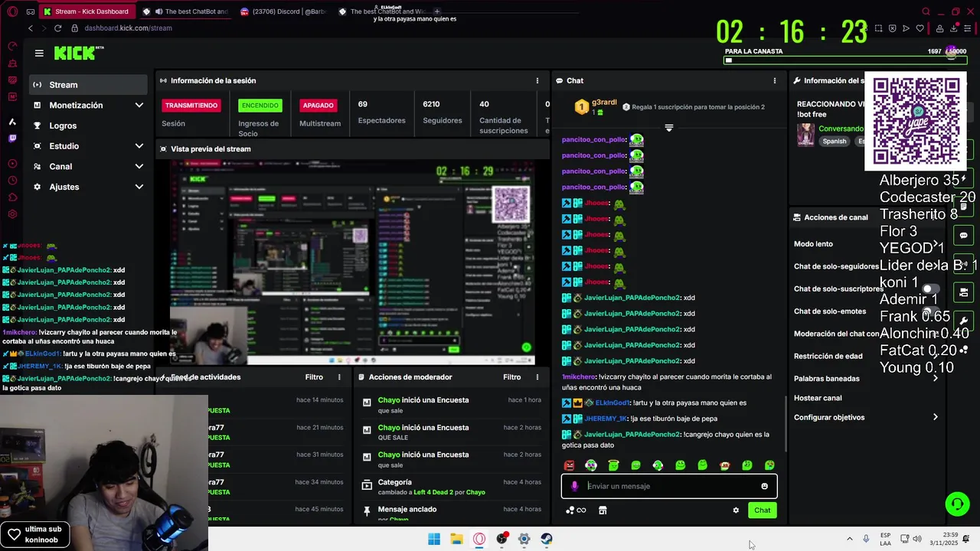980x551 pixels.
Task: Click 6210 Seguidores count
Action: 431,104
